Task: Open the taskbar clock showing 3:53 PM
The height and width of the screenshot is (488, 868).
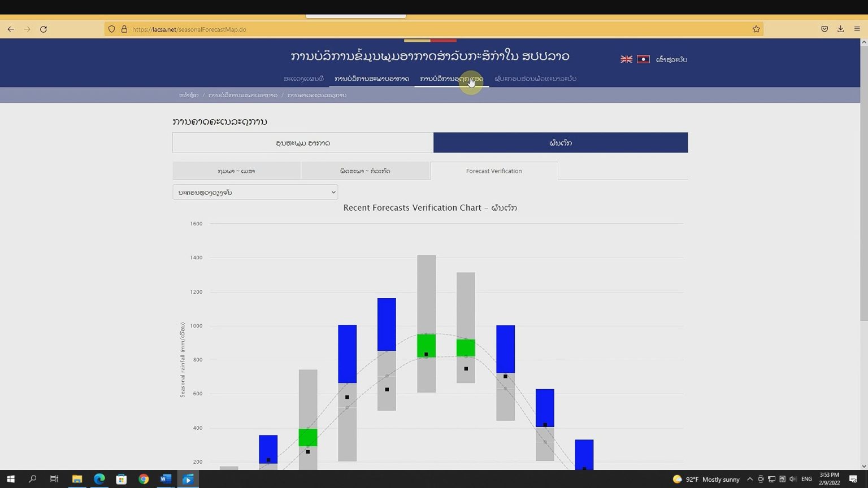Action: coord(829,479)
